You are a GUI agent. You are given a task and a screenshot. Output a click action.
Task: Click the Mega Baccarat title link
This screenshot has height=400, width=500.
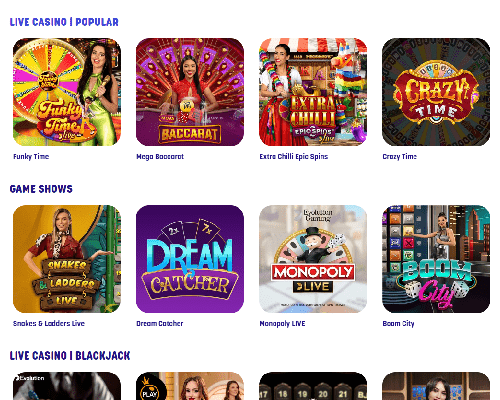point(160,157)
